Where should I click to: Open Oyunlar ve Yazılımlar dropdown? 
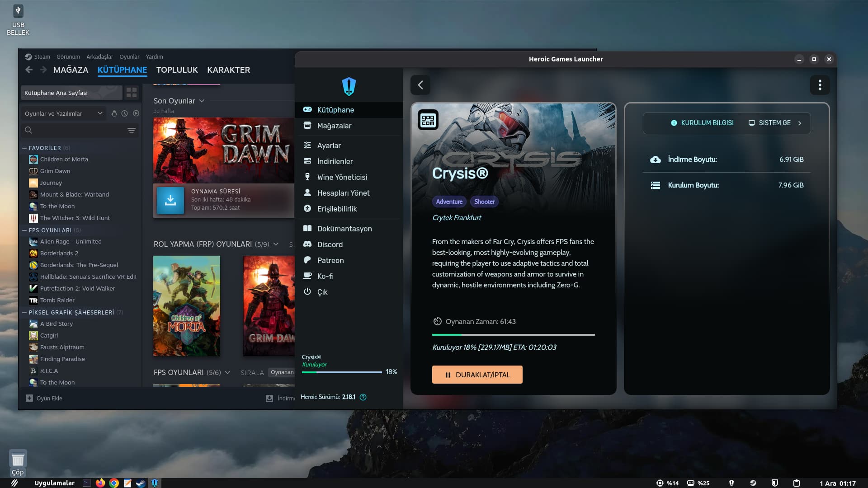click(x=63, y=113)
